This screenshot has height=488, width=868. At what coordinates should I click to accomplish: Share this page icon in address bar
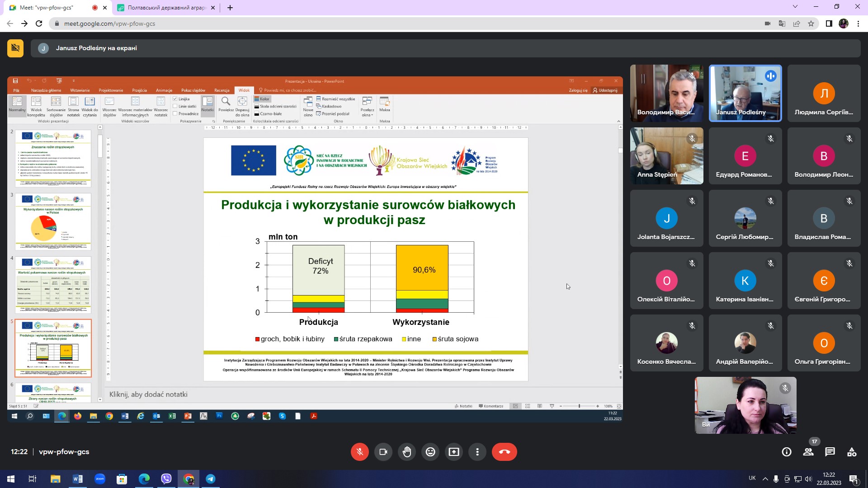pyautogui.click(x=797, y=23)
